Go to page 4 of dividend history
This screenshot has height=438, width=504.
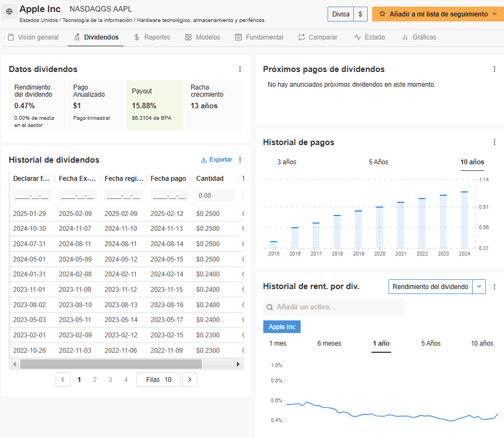[x=126, y=380]
